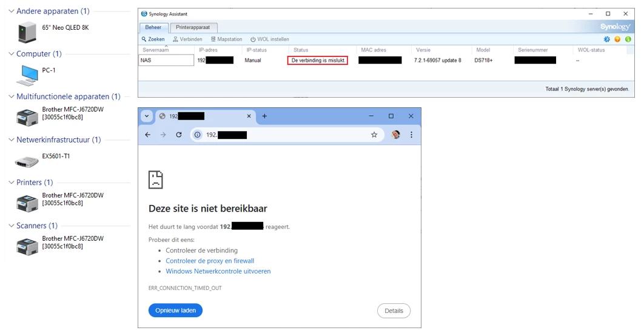
Task: Collapse the Scanners group
Action: click(x=12, y=226)
